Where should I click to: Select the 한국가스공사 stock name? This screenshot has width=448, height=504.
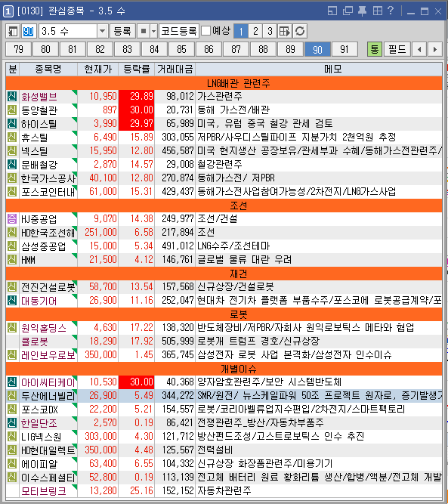pyautogui.click(x=48, y=178)
